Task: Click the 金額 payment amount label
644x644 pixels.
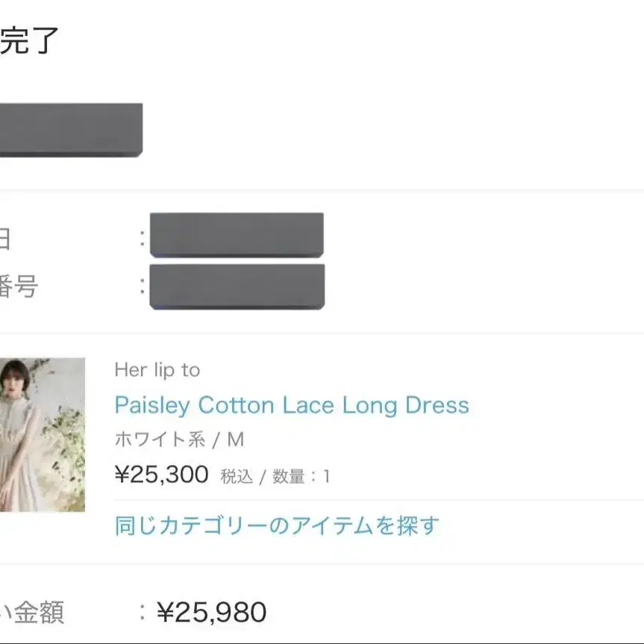Action: click(40, 613)
